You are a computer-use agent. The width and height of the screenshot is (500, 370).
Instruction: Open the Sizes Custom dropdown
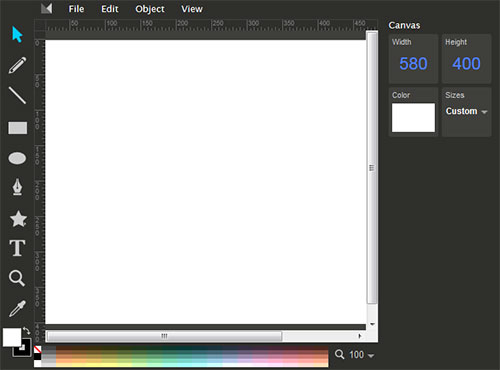[x=466, y=111]
